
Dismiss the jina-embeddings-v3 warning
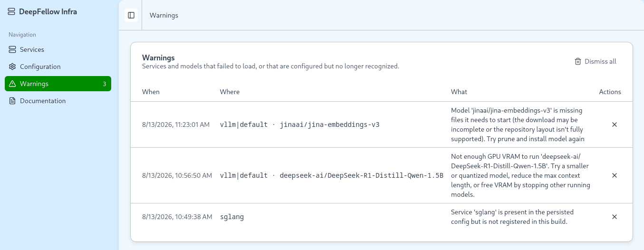(x=614, y=125)
